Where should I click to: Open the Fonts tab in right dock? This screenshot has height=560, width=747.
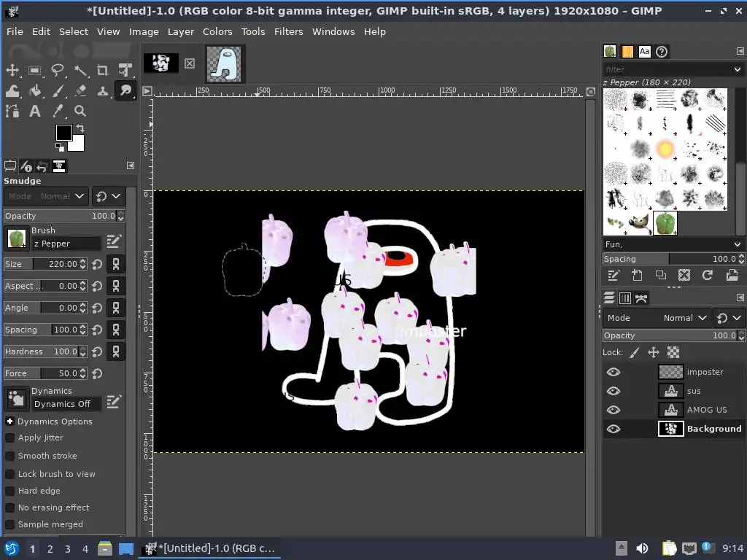(644, 52)
